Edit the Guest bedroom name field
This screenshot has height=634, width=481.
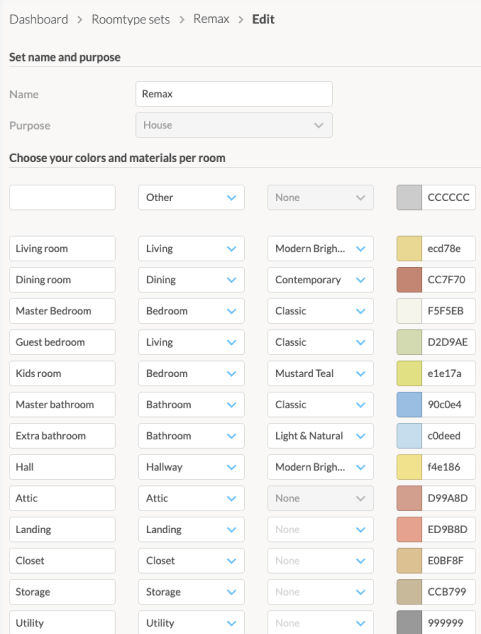(62, 342)
